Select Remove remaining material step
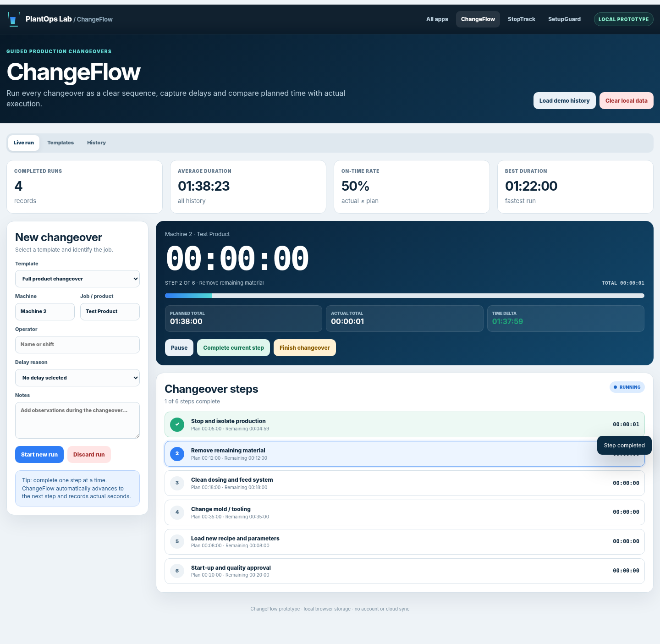Viewport: 660px width, 644px height. click(405, 454)
